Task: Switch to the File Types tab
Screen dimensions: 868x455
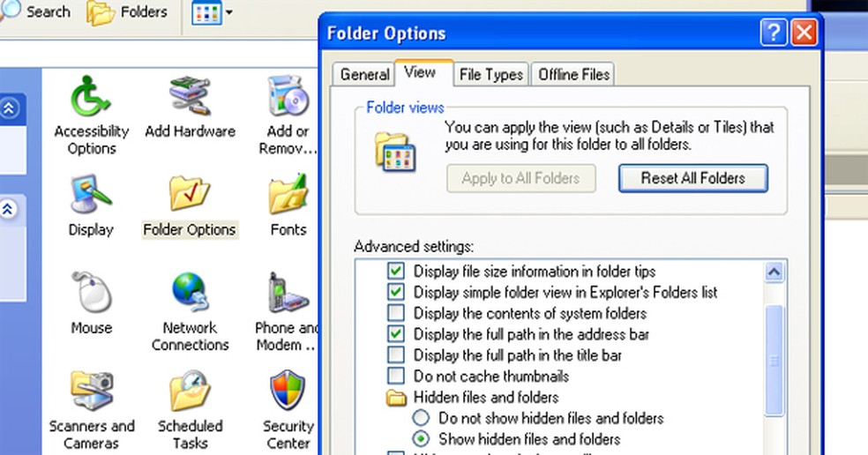Action: (491, 74)
